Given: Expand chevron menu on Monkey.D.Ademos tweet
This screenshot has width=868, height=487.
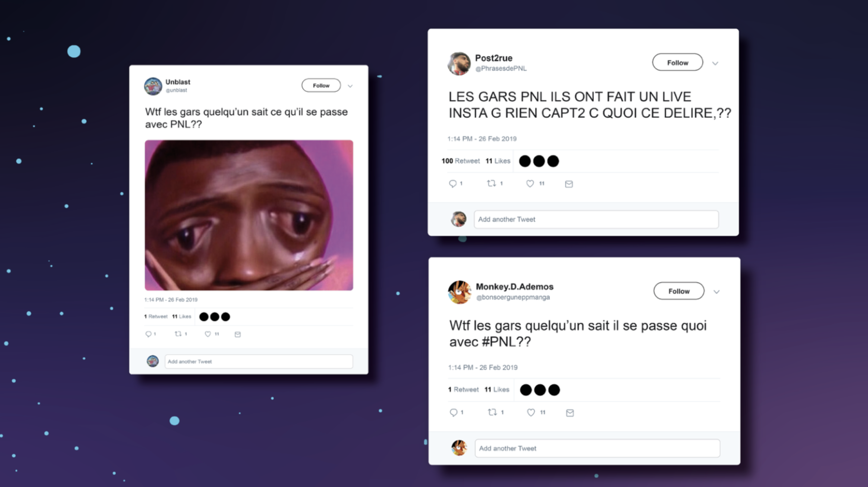Looking at the screenshot, I should [716, 292].
